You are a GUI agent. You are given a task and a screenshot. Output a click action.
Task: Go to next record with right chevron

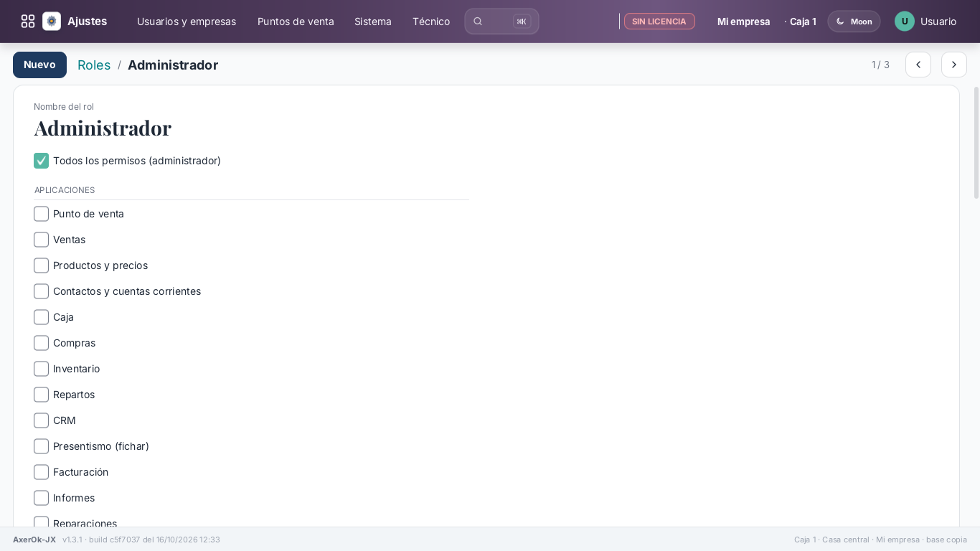pyautogui.click(x=954, y=65)
